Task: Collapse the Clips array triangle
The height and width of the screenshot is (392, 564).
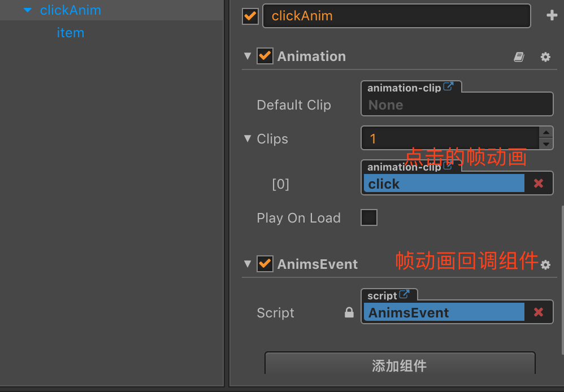Action: [x=248, y=138]
